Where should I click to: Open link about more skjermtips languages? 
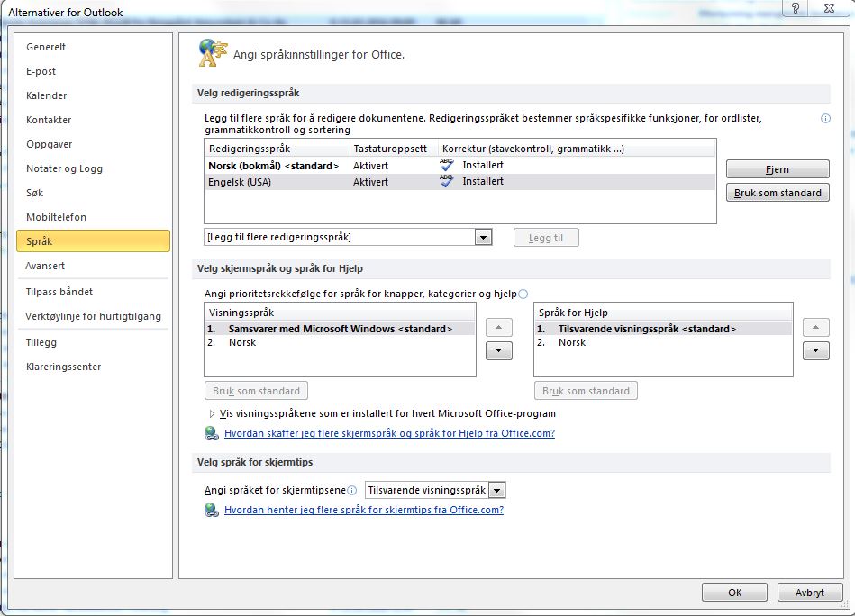tap(364, 510)
